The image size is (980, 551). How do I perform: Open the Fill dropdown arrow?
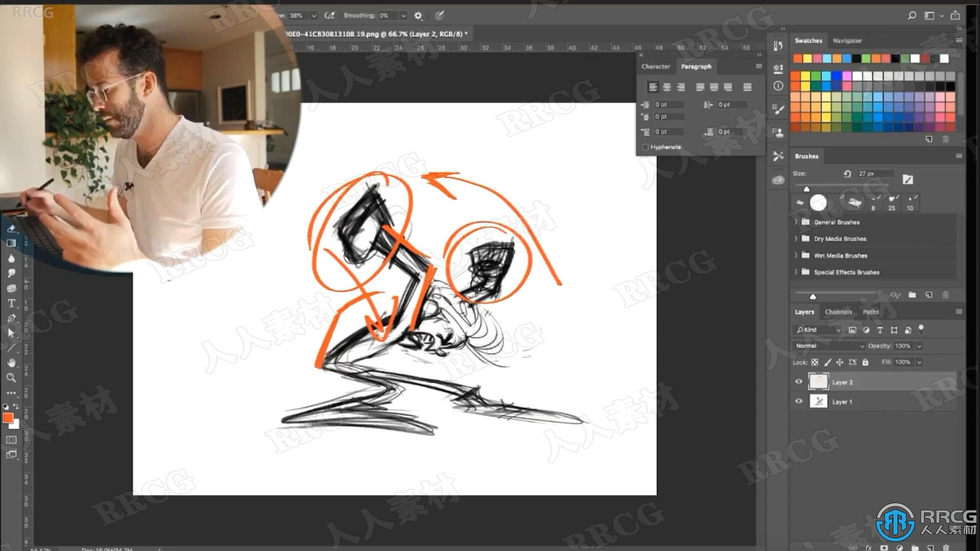point(919,362)
